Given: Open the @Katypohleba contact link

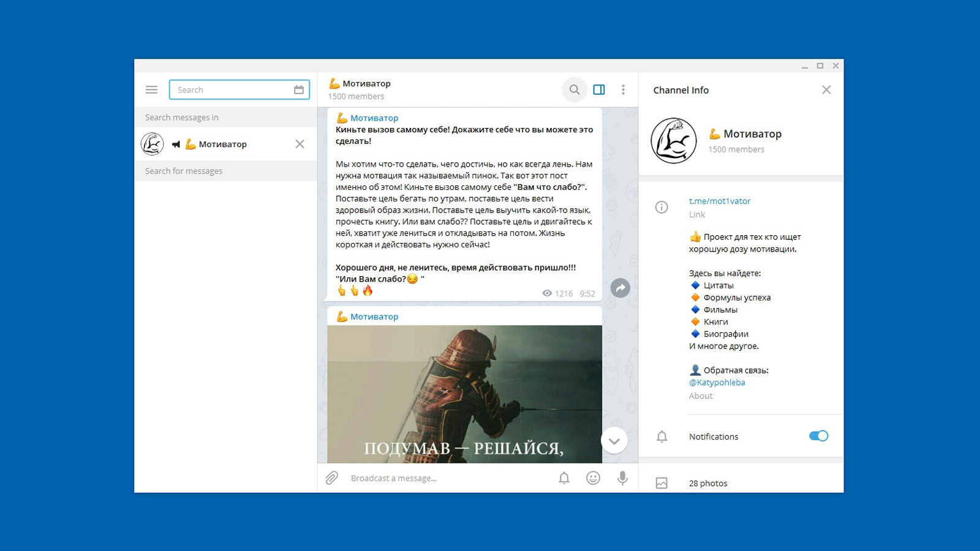Looking at the screenshot, I should [x=717, y=382].
